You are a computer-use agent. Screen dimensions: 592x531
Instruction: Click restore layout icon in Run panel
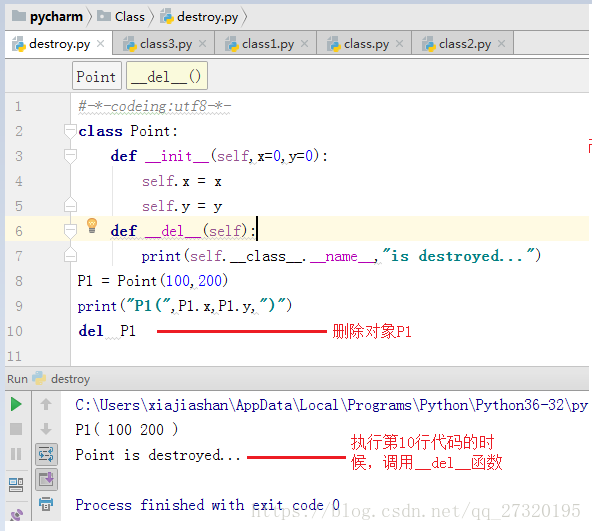coord(16,485)
